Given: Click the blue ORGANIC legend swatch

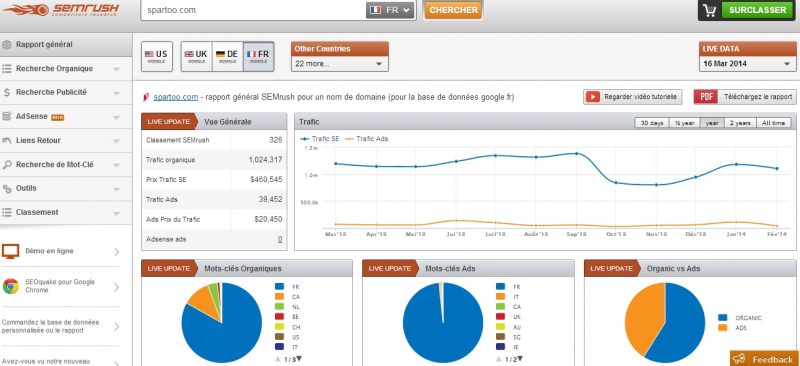Looking at the screenshot, I should (x=722, y=318).
